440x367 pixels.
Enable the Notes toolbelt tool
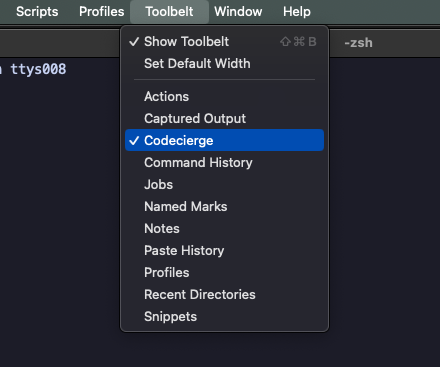tap(224, 229)
